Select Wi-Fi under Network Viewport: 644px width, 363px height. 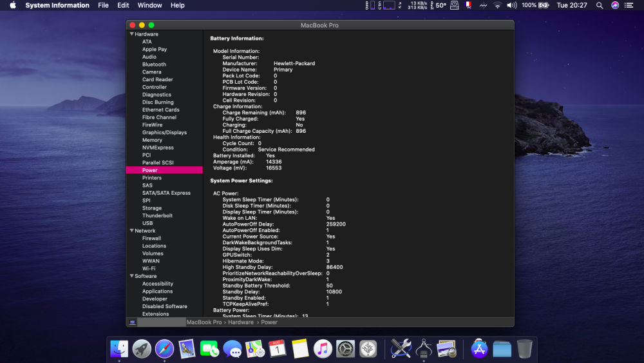pos(149,268)
